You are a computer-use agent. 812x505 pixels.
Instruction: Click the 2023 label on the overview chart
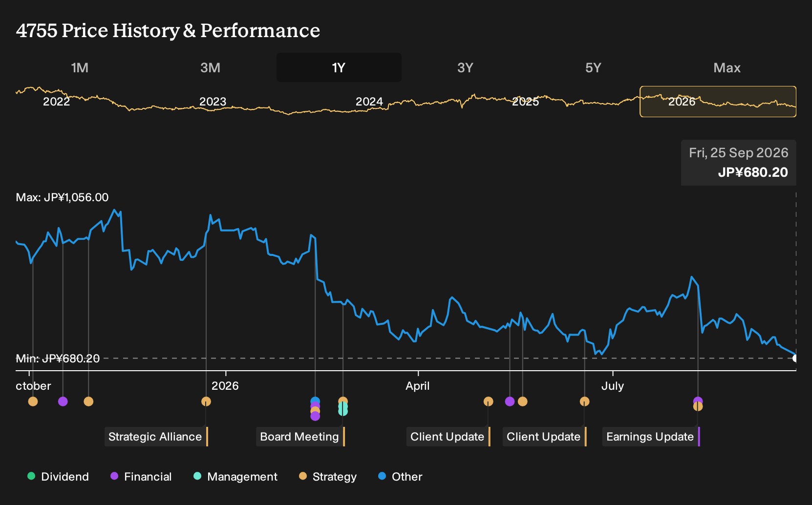213,102
